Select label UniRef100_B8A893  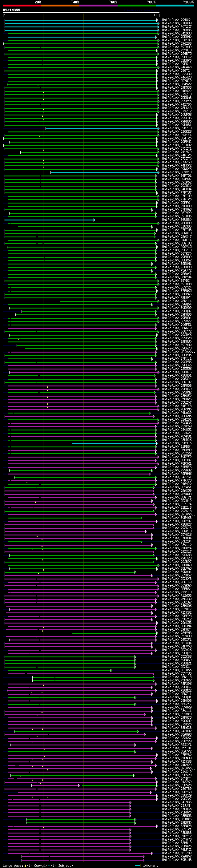177,735
